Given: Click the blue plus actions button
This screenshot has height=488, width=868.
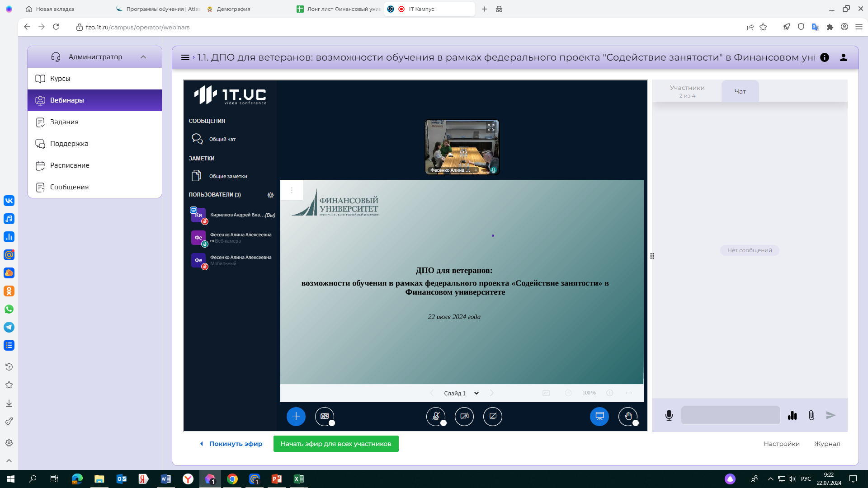Looking at the screenshot, I should click(296, 416).
